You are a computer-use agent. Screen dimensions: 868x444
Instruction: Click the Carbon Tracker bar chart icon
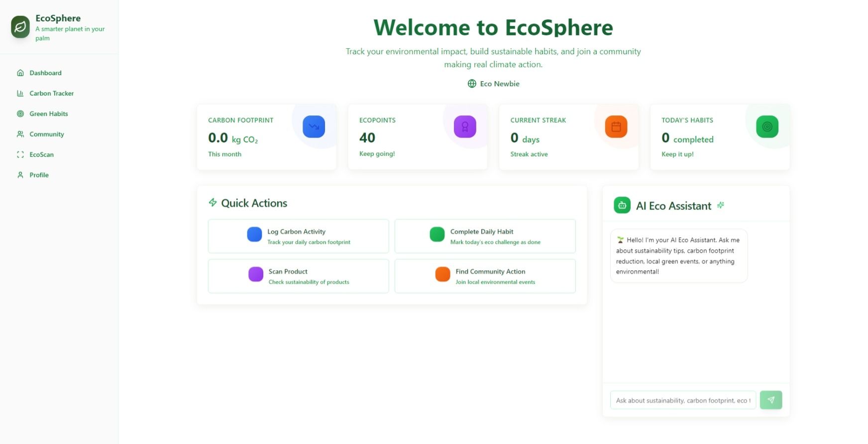20,93
